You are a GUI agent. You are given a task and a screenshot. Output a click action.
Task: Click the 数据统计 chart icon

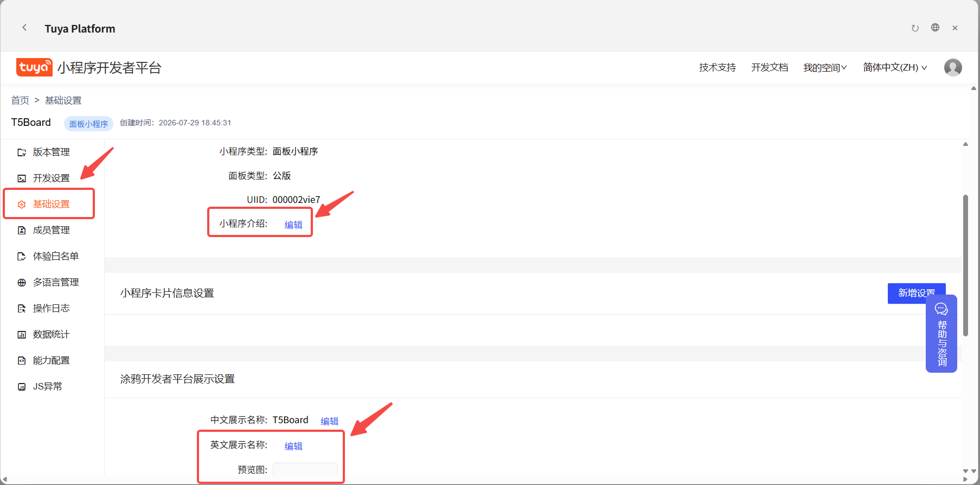pyautogui.click(x=22, y=335)
